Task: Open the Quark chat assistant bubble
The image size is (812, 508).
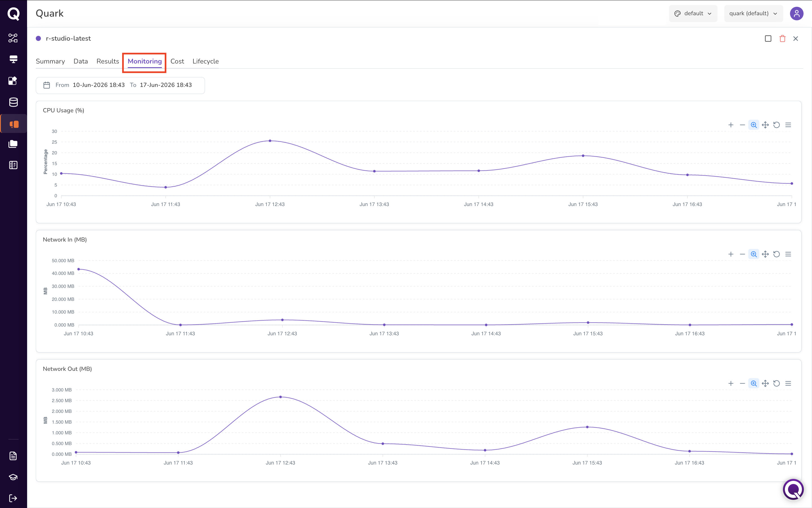Action: tap(793, 490)
